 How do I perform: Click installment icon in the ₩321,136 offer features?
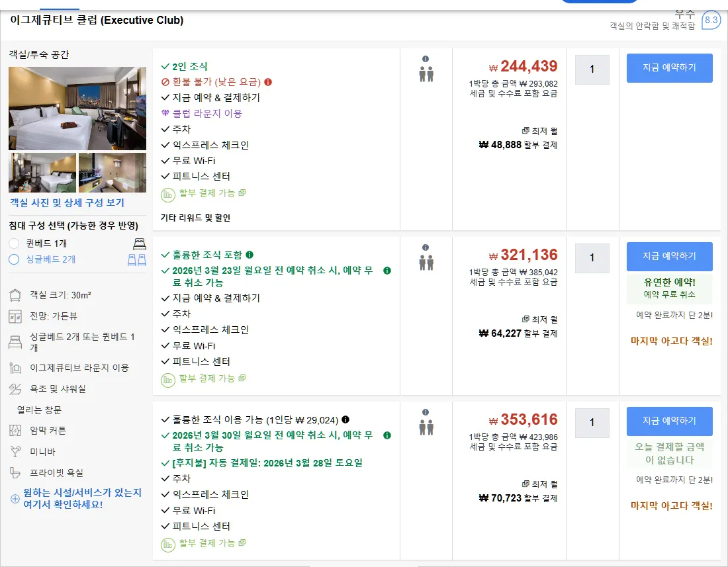[x=167, y=380]
